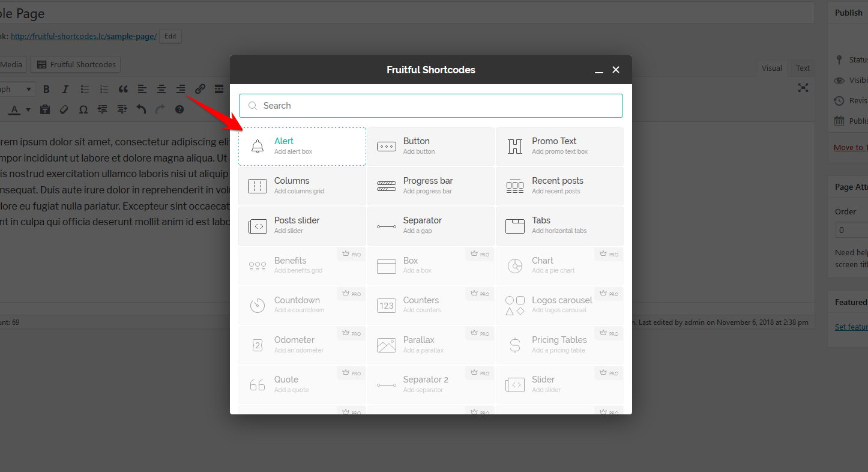Click the text color icon
Viewport: 868px width, 472px height.
point(14,109)
